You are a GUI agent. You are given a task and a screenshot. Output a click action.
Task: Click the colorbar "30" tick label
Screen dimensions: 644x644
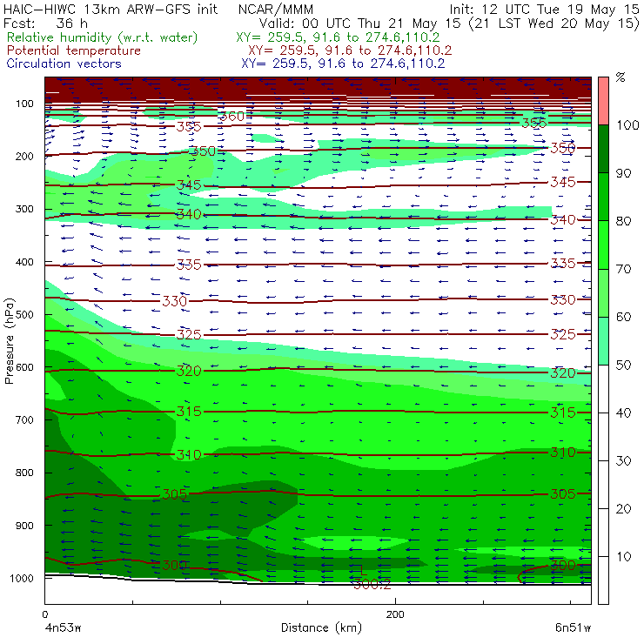coord(623,461)
